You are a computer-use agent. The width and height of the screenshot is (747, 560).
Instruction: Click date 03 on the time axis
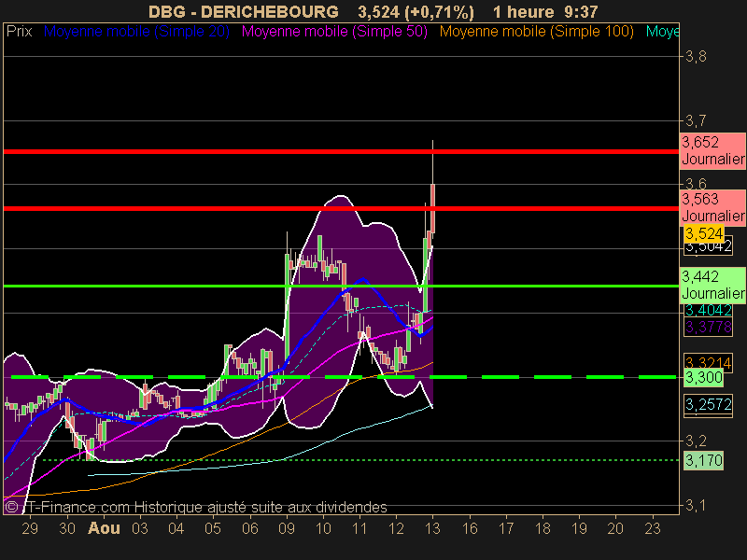tap(140, 528)
